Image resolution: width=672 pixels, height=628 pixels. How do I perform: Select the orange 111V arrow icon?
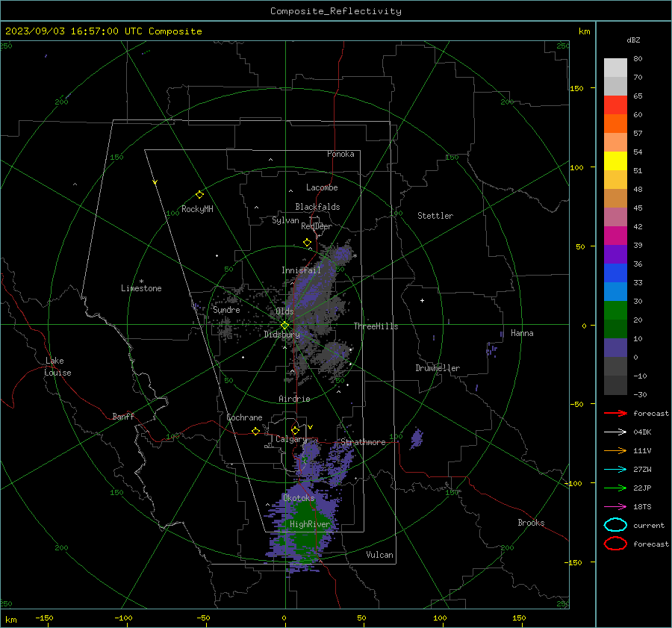click(x=615, y=450)
